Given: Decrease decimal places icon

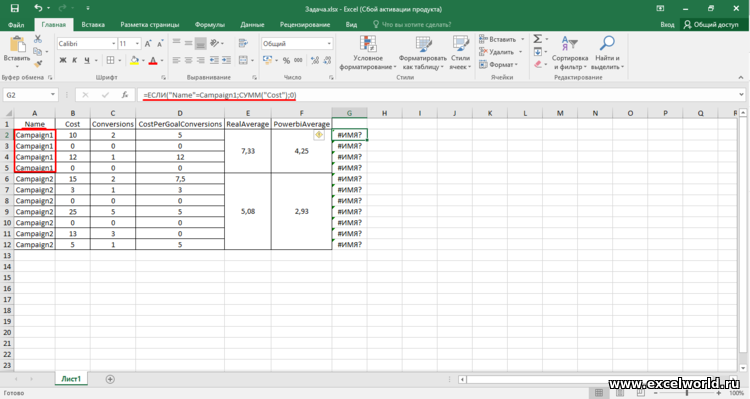Looking at the screenshot, I should pyautogui.click(x=327, y=60).
